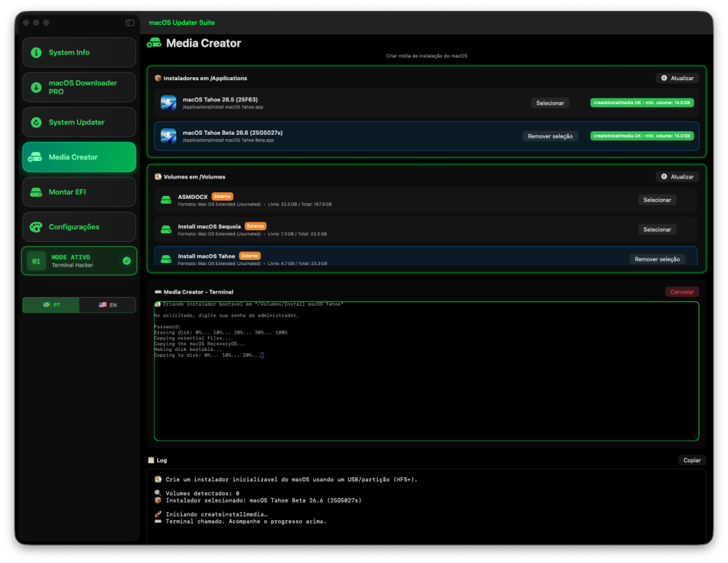This screenshot has height=563, width=728.
Task: Click the Media Creator drive icon in sidebar
Action: point(35,157)
